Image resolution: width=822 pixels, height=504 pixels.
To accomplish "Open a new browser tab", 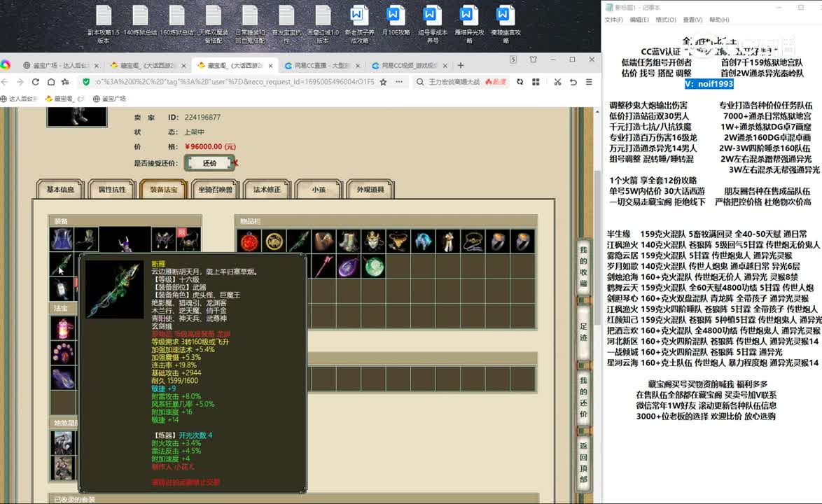I will [461, 66].
